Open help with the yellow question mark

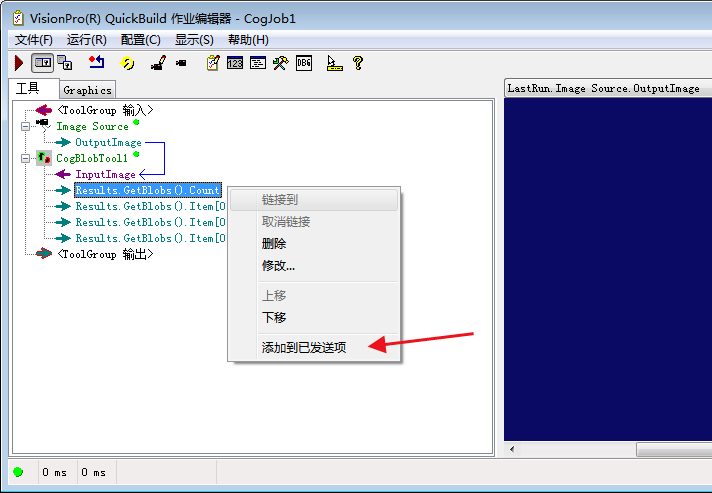(x=358, y=63)
